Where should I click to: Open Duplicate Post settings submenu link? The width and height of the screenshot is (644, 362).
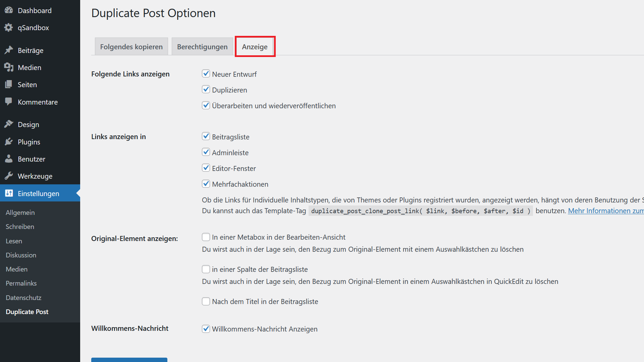[27, 312]
